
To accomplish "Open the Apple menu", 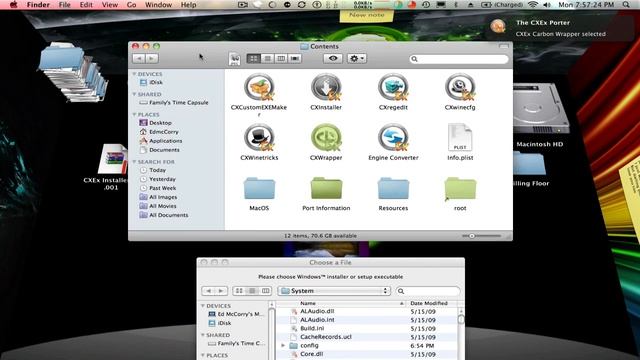I will pyautogui.click(x=13, y=5).
